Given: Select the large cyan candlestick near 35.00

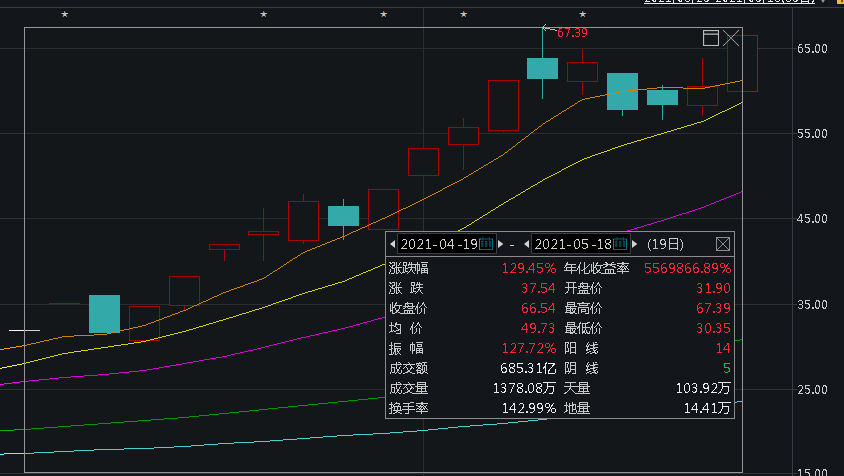Looking at the screenshot, I should click(x=104, y=314).
